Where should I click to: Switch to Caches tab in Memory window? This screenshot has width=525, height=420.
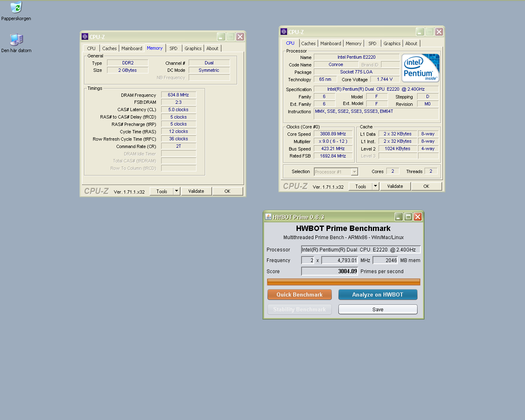[x=110, y=48]
